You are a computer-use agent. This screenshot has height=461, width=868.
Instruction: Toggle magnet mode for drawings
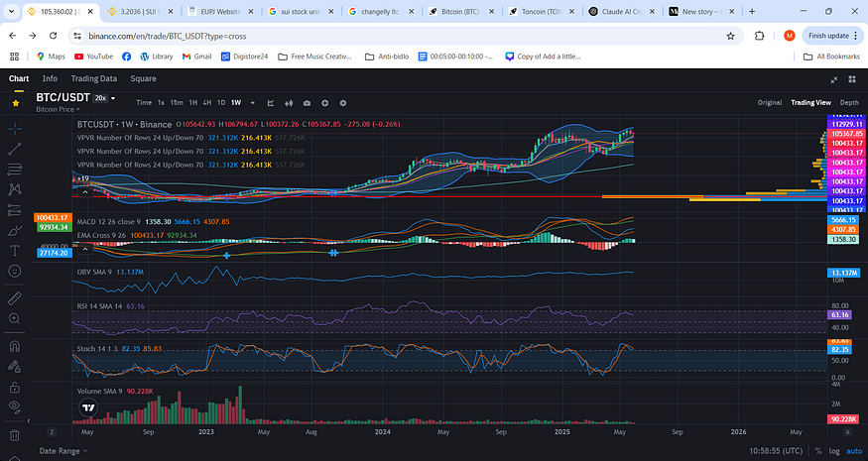click(x=15, y=346)
